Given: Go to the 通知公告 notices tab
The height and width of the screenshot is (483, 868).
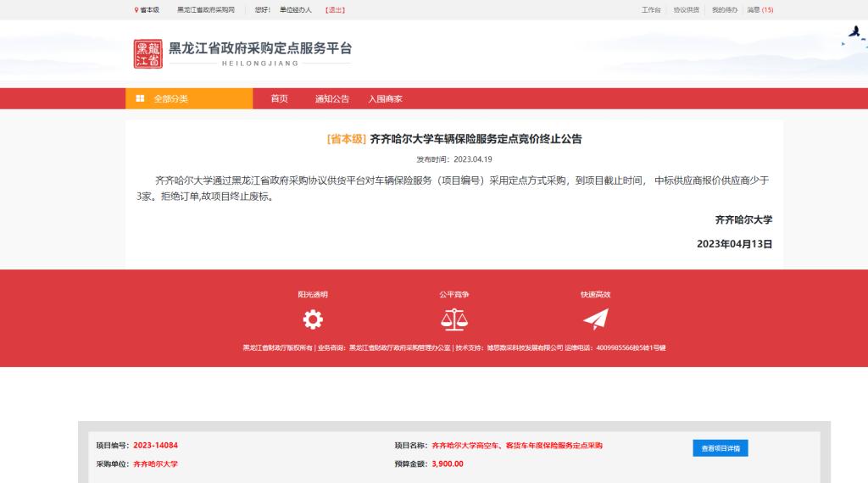Looking at the screenshot, I should tap(331, 98).
